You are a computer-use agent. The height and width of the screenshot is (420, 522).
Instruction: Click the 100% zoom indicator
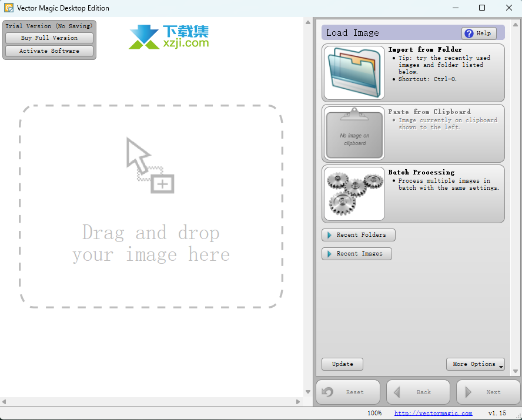(x=375, y=413)
